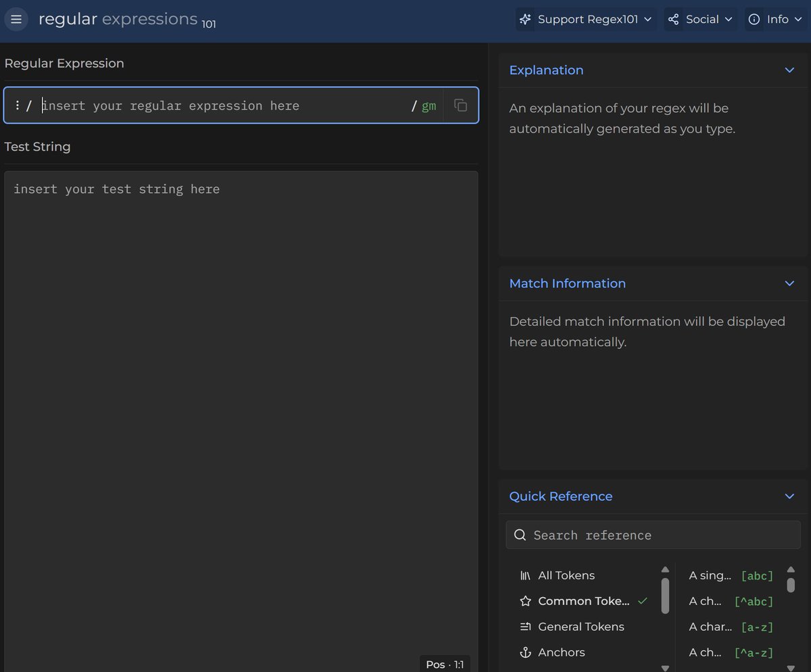This screenshot has width=811, height=672.
Task: Click the magnifier icon in Search reference
Action: [520, 535]
